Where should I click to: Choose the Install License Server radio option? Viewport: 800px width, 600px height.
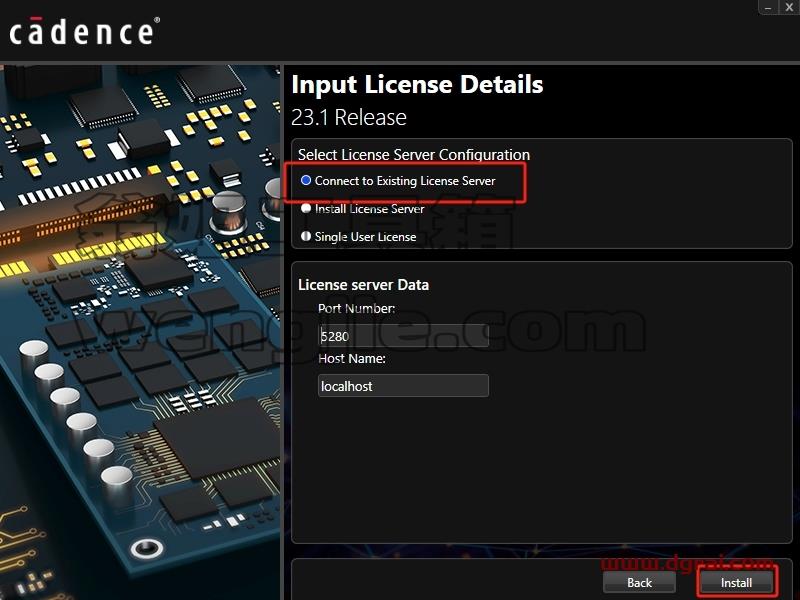[306, 208]
